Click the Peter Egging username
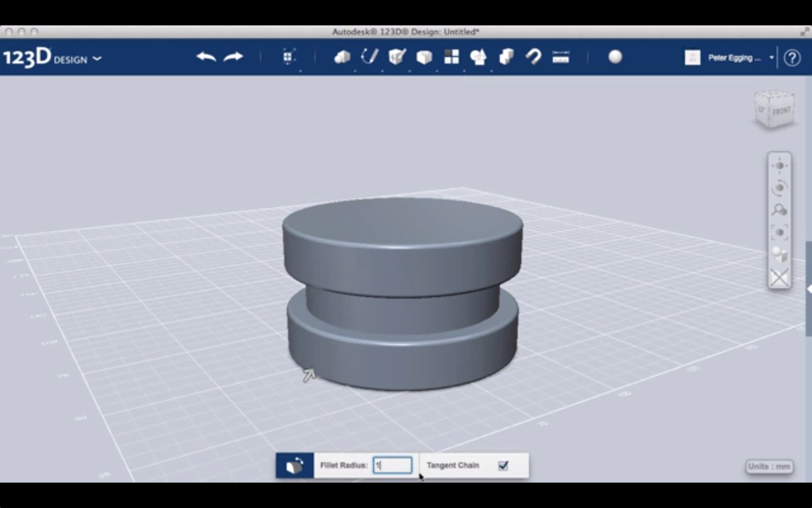Screen dimensions: 812x508 [x=734, y=58]
